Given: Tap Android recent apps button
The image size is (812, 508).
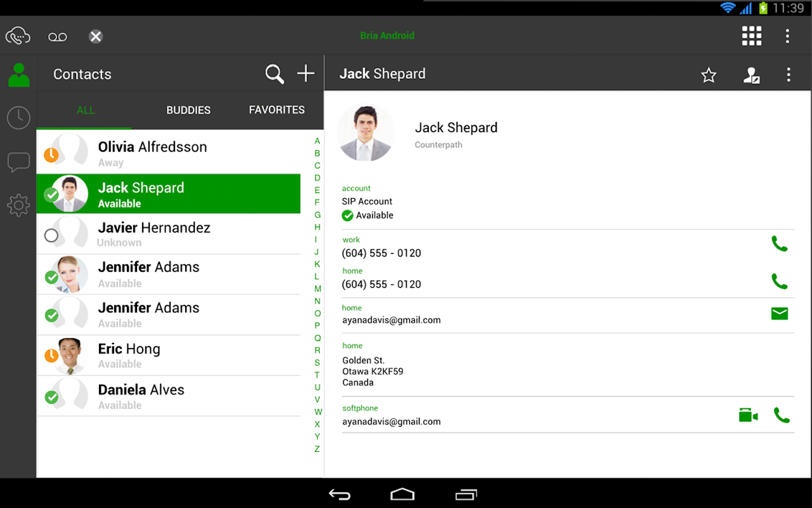Looking at the screenshot, I should click(466, 494).
